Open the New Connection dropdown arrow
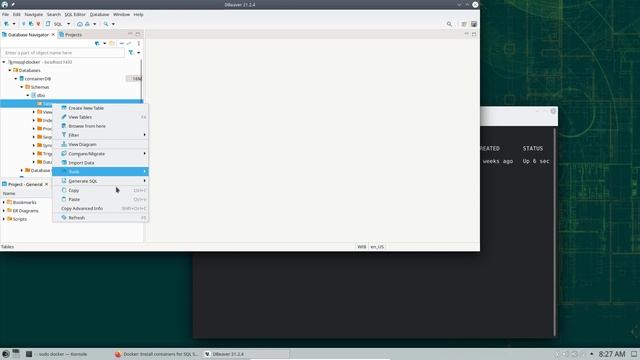The height and width of the screenshot is (360, 640). pos(14,24)
